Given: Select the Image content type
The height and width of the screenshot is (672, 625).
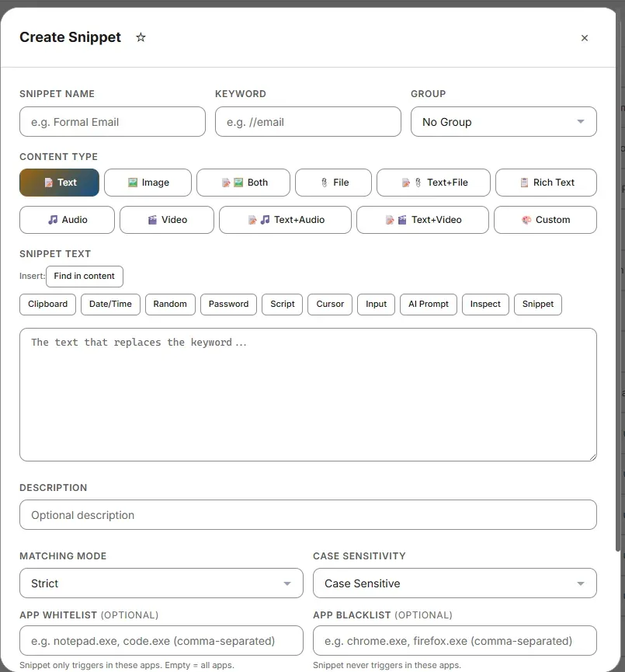Looking at the screenshot, I should 148,183.
